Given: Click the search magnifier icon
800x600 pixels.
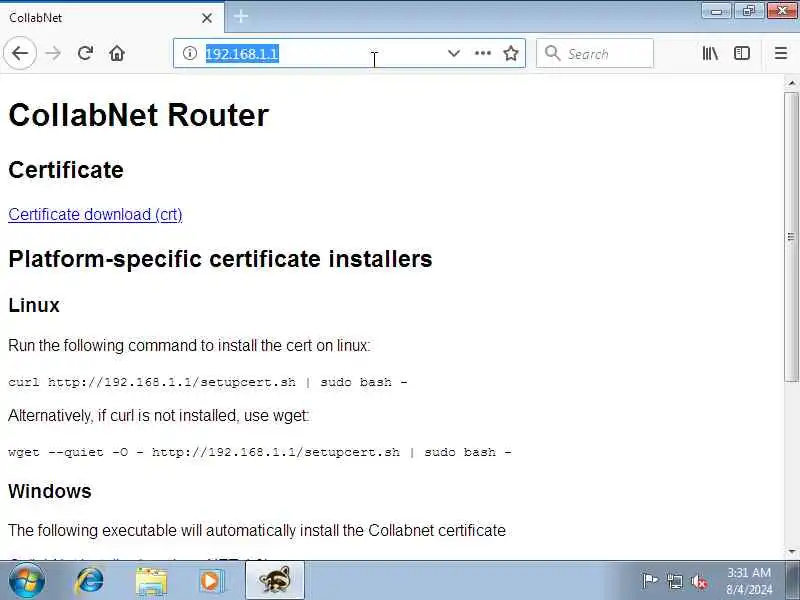Looking at the screenshot, I should coord(552,53).
